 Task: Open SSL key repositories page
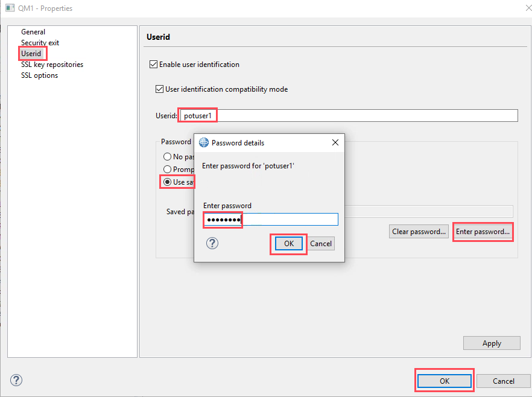52,65
